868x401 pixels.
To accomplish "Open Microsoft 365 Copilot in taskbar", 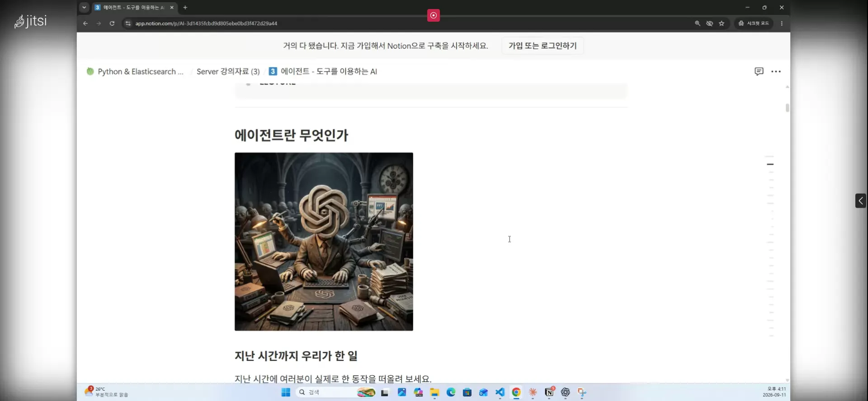I will tap(418, 392).
